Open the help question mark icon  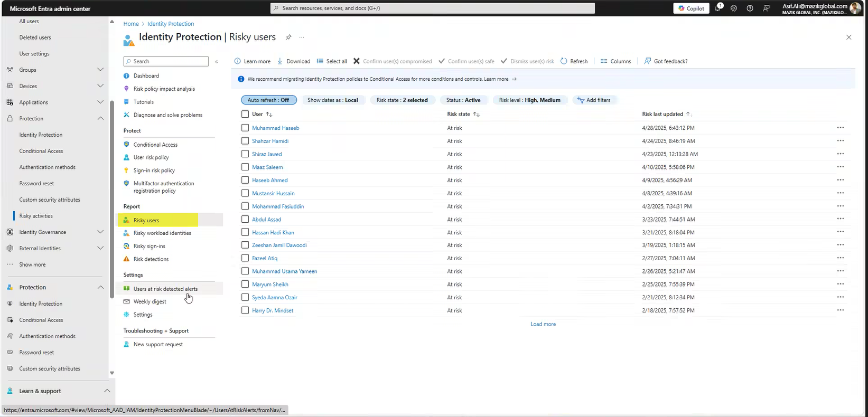click(750, 8)
